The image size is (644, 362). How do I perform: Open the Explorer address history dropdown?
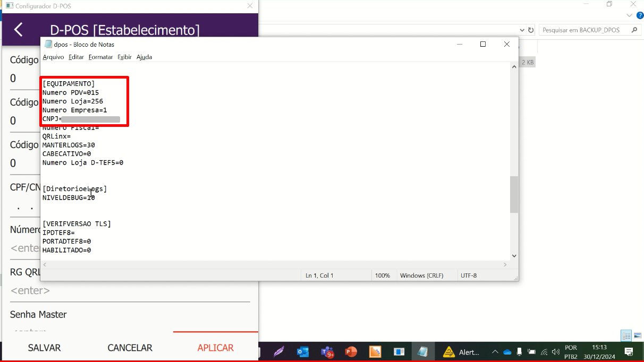[522, 30]
